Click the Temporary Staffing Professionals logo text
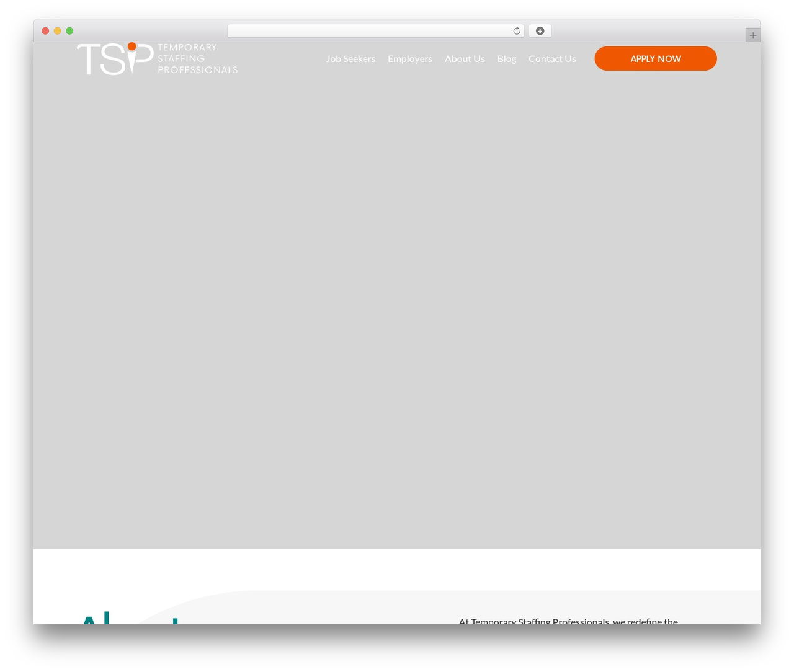 tap(197, 59)
